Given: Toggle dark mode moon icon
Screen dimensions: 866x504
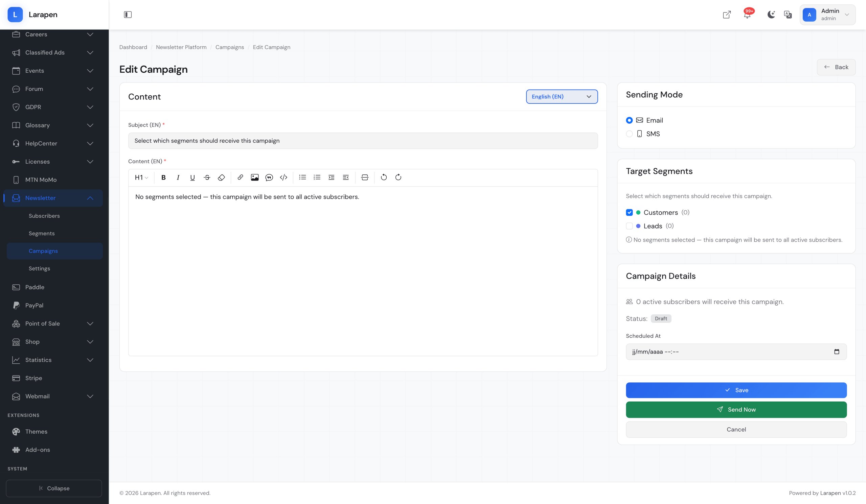Looking at the screenshot, I should pyautogui.click(x=771, y=15).
